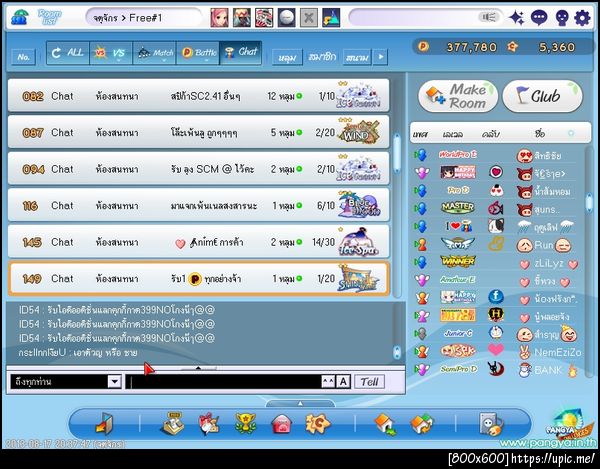The width and height of the screenshot is (600, 469).
Task: Click the Make Room button
Action: pos(458,96)
